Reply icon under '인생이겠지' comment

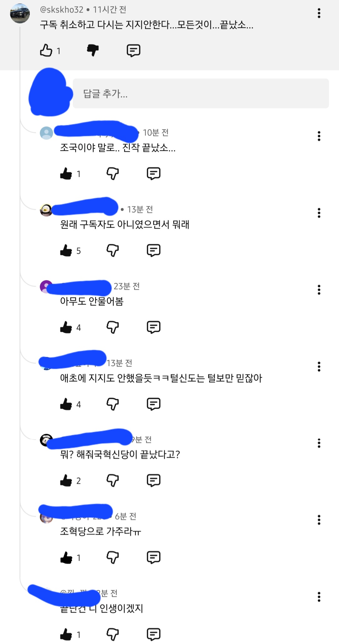(153, 634)
